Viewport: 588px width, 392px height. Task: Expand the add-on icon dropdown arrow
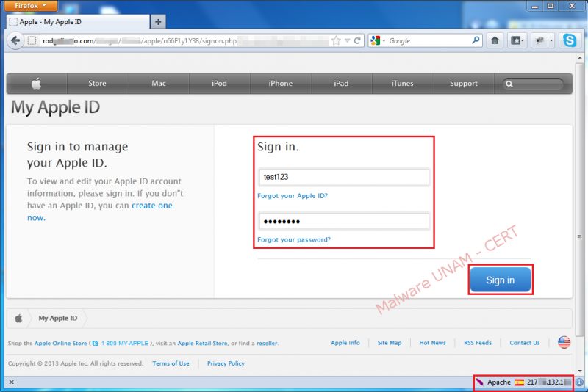point(551,40)
